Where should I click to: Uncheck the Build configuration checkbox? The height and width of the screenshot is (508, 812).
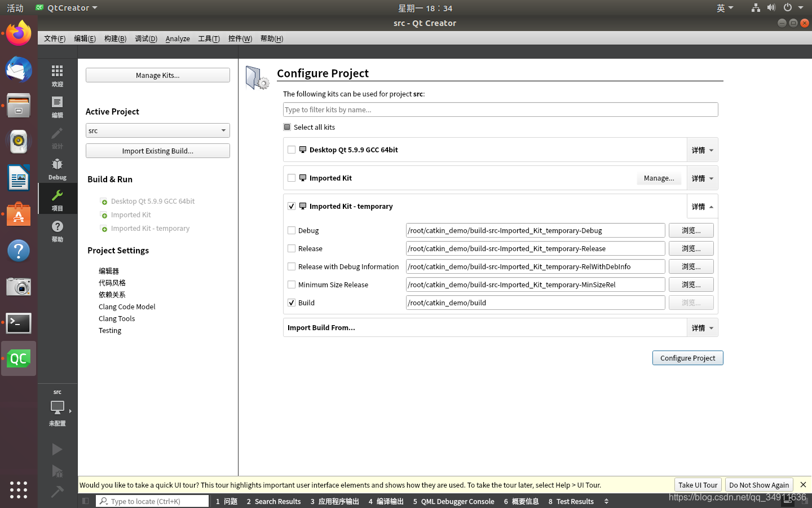pos(292,303)
